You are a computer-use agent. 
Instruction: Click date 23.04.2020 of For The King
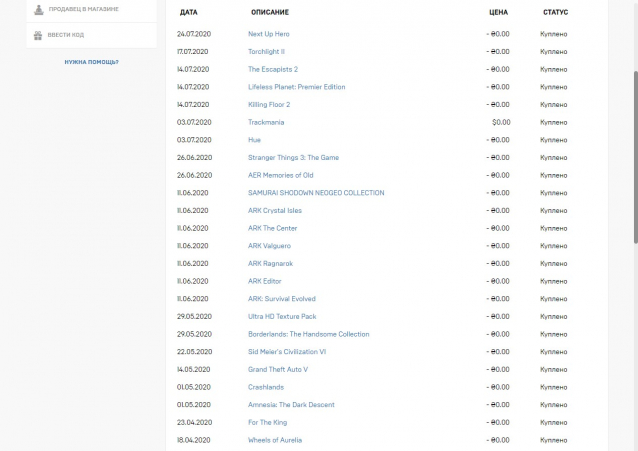(x=194, y=423)
